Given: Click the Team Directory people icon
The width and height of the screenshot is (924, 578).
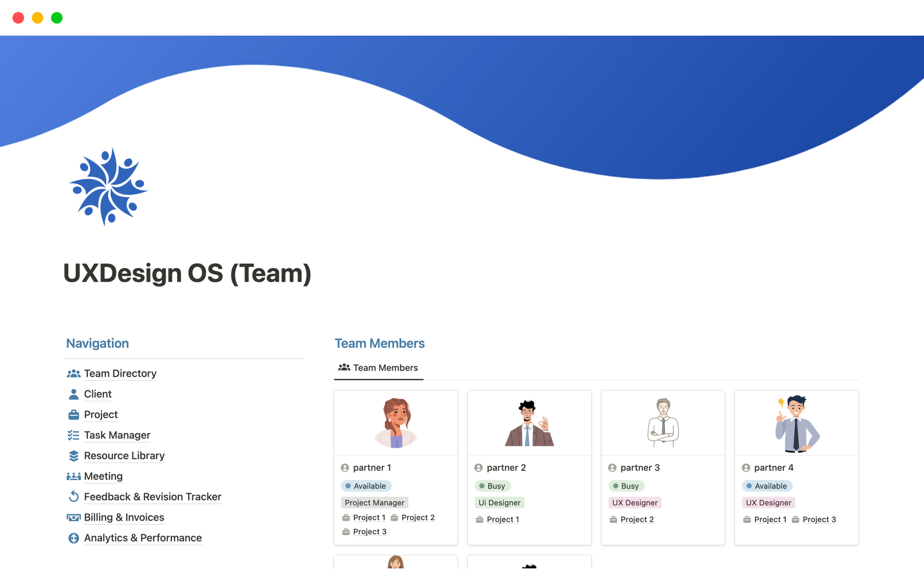Looking at the screenshot, I should point(73,373).
